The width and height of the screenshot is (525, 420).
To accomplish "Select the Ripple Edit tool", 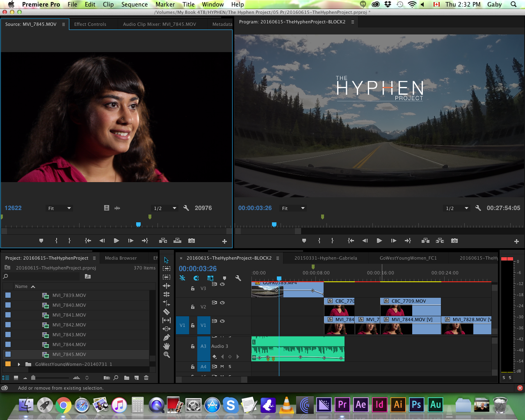I will 166,286.
